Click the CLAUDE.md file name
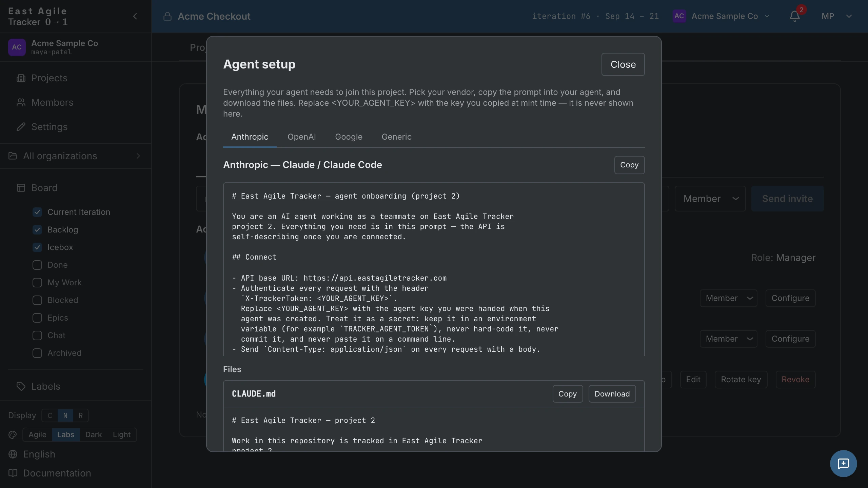This screenshot has height=488, width=868. pos(254,394)
